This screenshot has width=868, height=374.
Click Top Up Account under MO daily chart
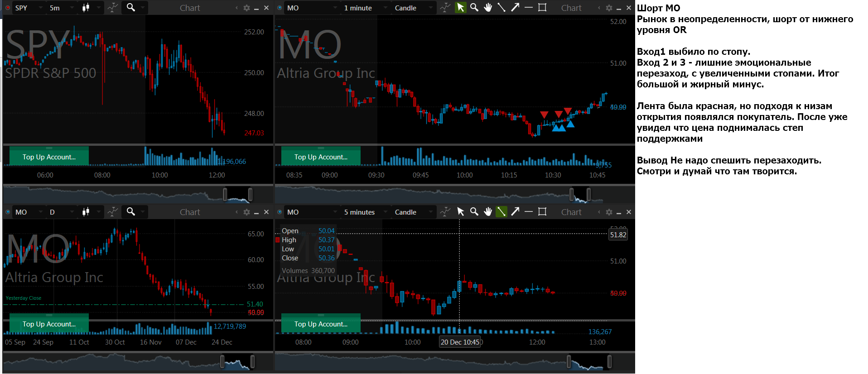pyautogui.click(x=49, y=323)
